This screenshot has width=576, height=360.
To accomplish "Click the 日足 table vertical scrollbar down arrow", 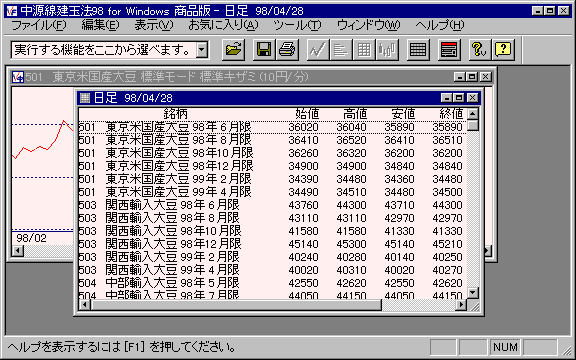I will pyautogui.click(x=473, y=293).
